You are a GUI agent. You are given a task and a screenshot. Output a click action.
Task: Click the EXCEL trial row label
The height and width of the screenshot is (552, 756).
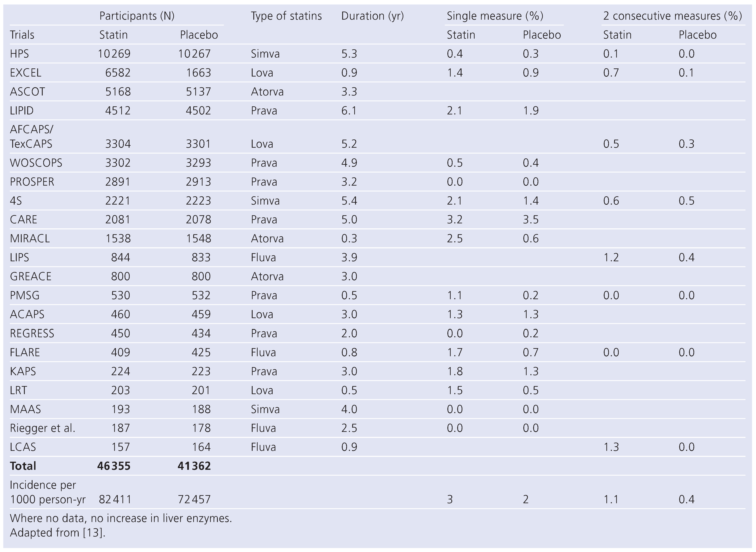[x=25, y=73]
